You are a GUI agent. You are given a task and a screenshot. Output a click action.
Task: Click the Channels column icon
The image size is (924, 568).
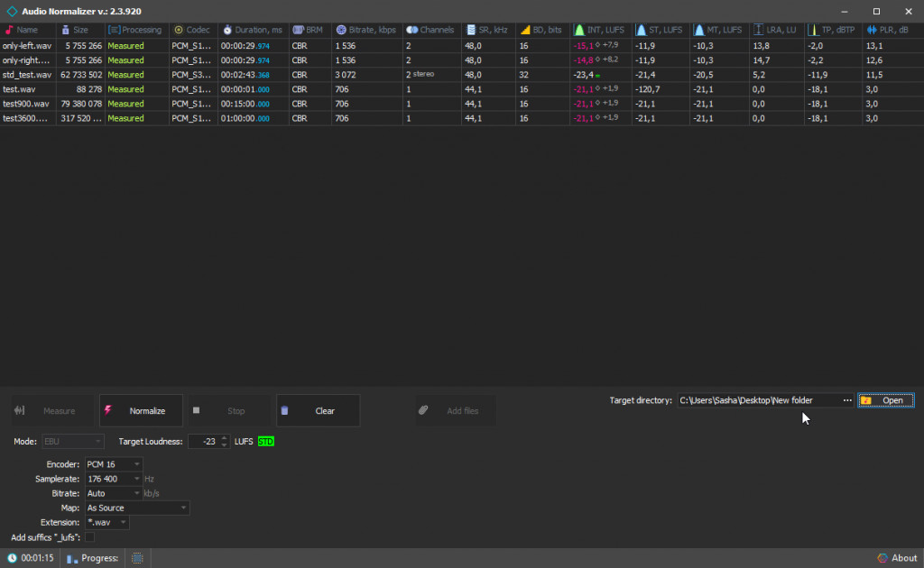pyautogui.click(x=411, y=30)
